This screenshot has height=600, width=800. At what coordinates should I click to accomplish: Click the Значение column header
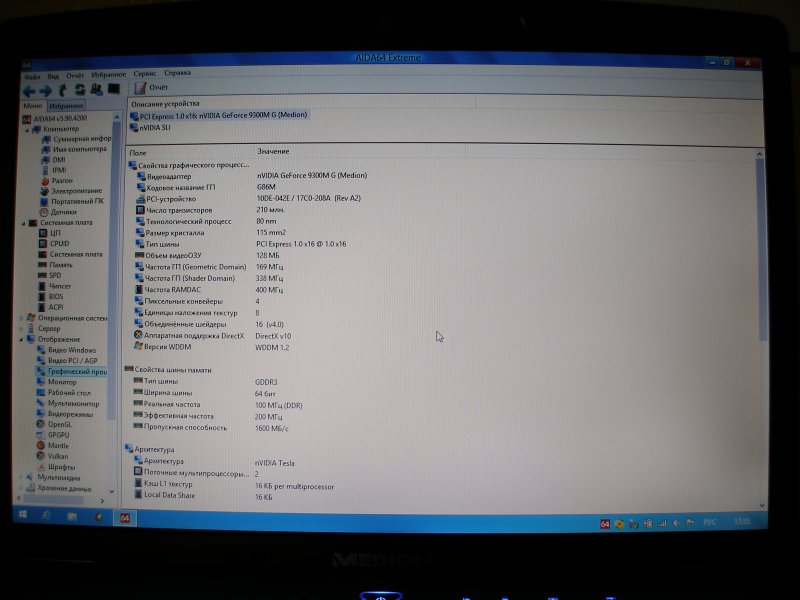tap(273, 151)
